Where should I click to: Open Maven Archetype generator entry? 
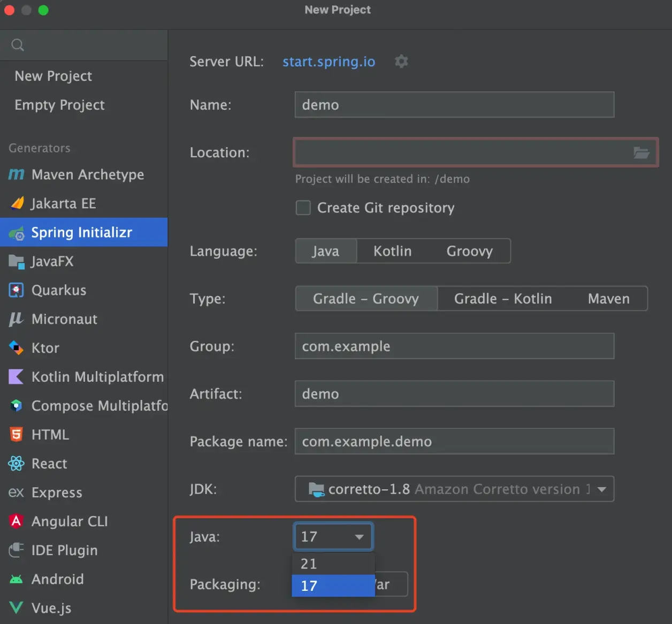tap(84, 174)
